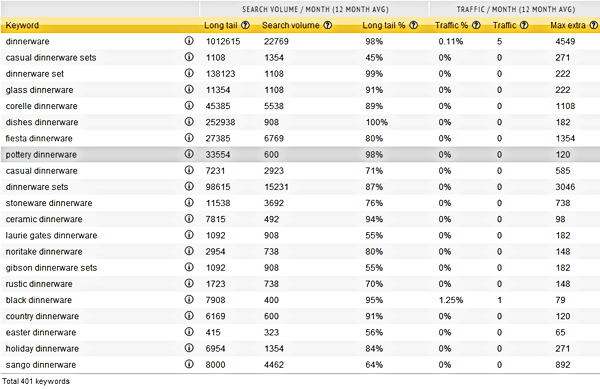
Task: View info for laurie gates dinnerware
Action: click(x=189, y=234)
